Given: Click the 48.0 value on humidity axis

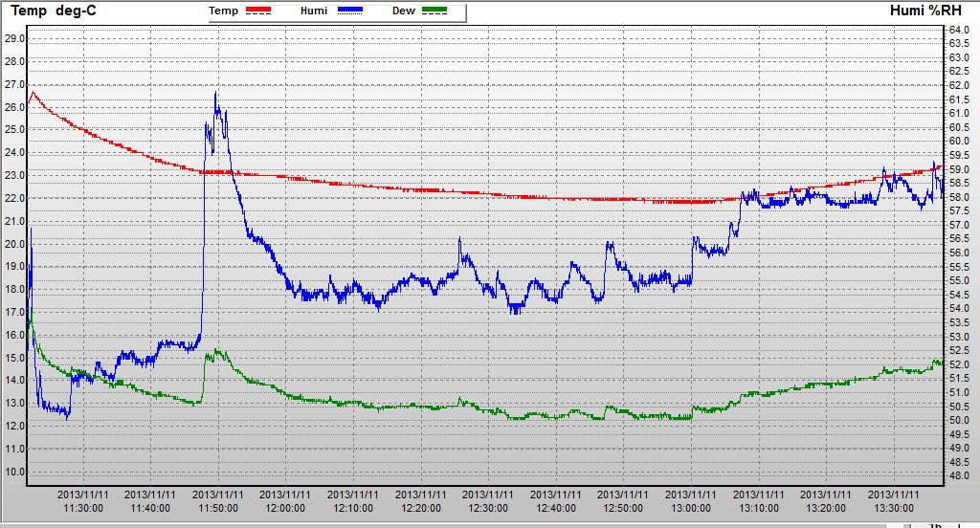Looking at the screenshot, I should tap(958, 475).
